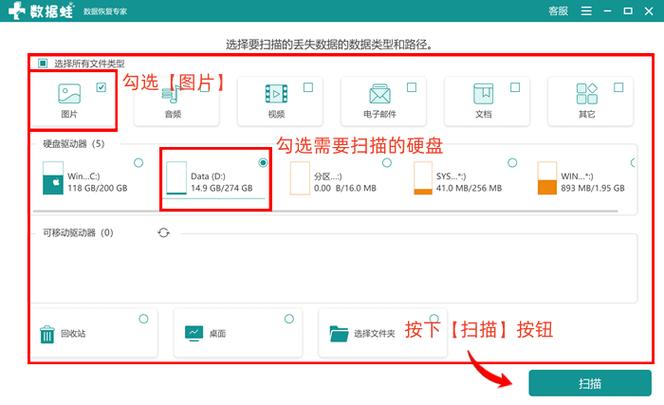Toggle 选择所有文件类型 checkbox
Image resolution: width=664 pixels, height=405 pixels.
[x=43, y=63]
